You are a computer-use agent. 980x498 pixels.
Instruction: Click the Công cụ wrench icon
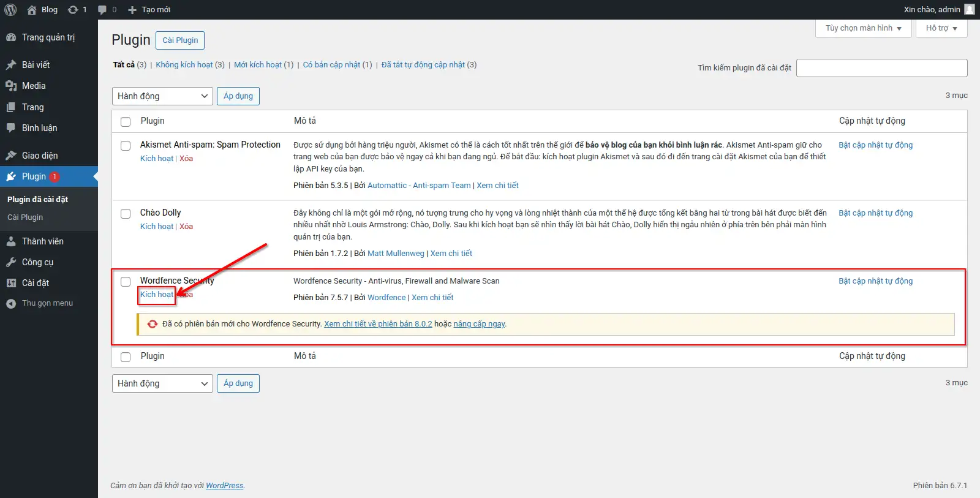click(x=11, y=262)
